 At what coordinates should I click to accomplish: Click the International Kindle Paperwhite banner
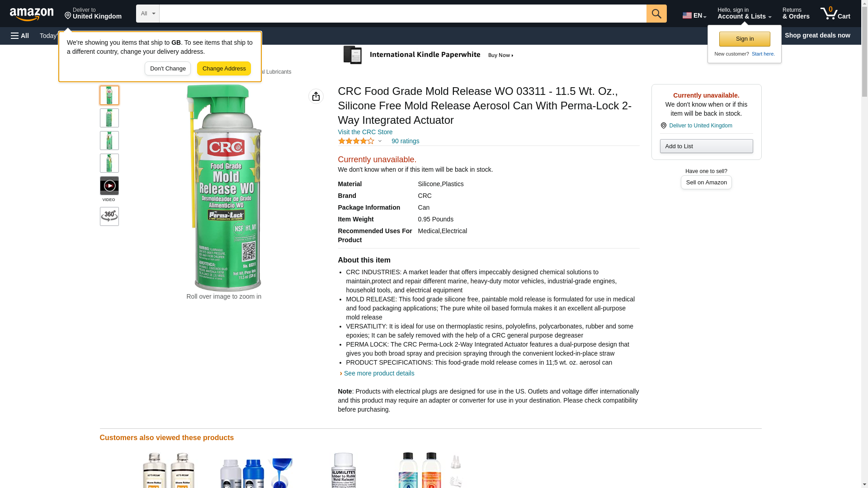coord(429,55)
